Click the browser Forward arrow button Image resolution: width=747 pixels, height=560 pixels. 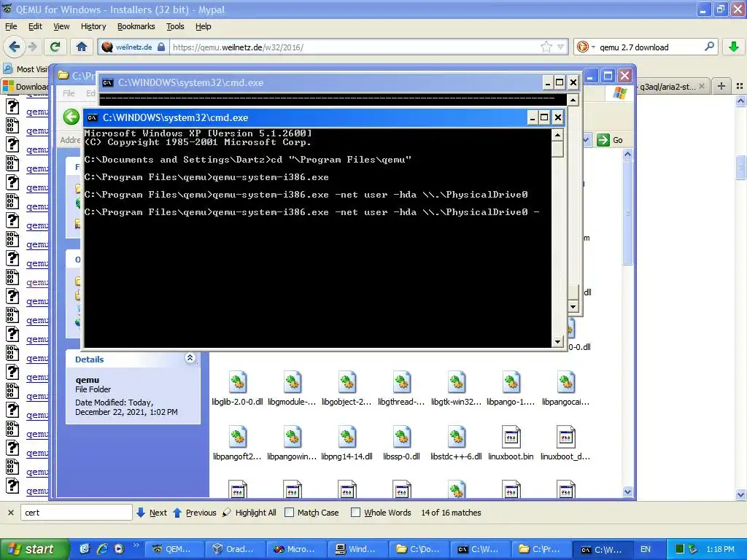click(32, 47)
